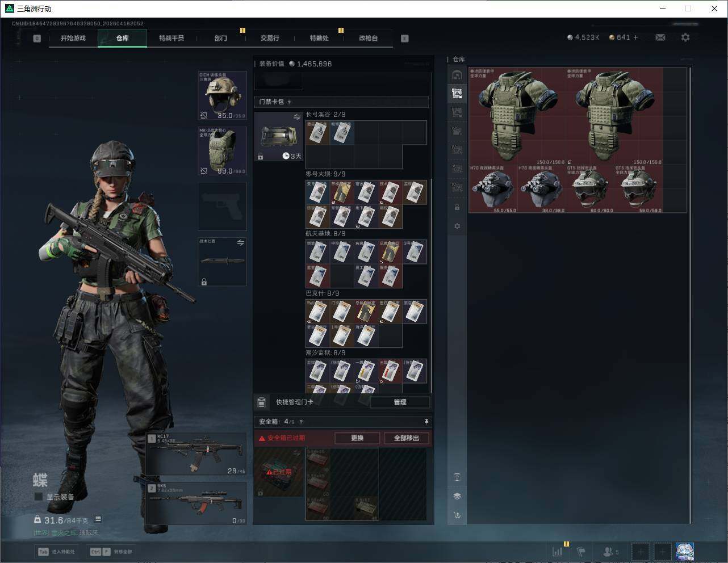728x563 pixels.
Task: Click the 巴克什: 8/9 label
Action: coord(323,293)
